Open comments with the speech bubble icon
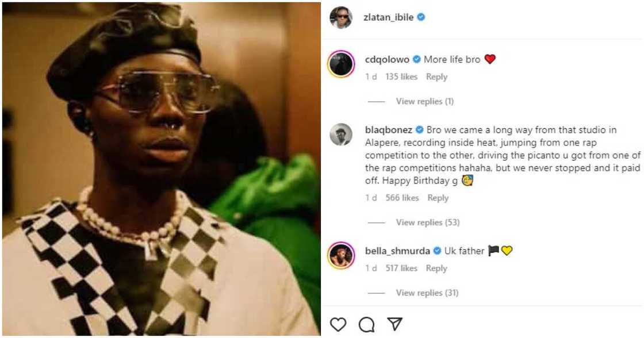The width and height of the screenshot is (644, 338). (x=366, y=324)
